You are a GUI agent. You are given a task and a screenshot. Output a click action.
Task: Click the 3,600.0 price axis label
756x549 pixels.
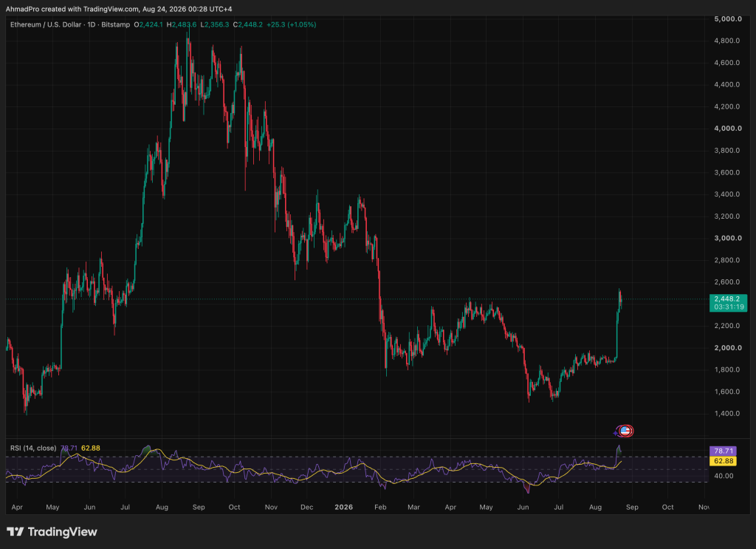[x=727, y=172]
